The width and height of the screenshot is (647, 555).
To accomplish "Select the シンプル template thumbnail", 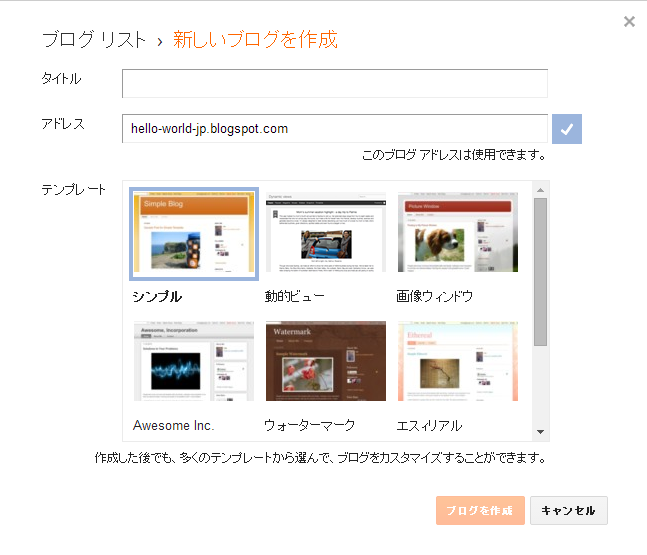I will pyautogui.click(x=194, y=234).
